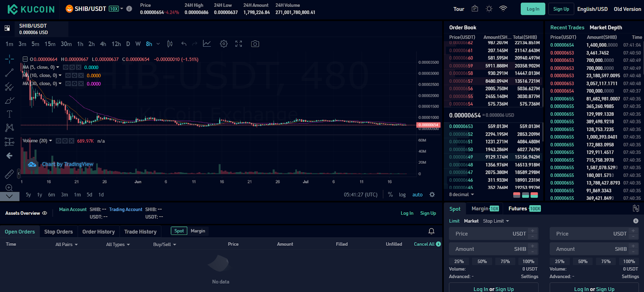The image size is (644, 292).
Task: Select the 4h chart interval
Action: click(x=103, y=44)
